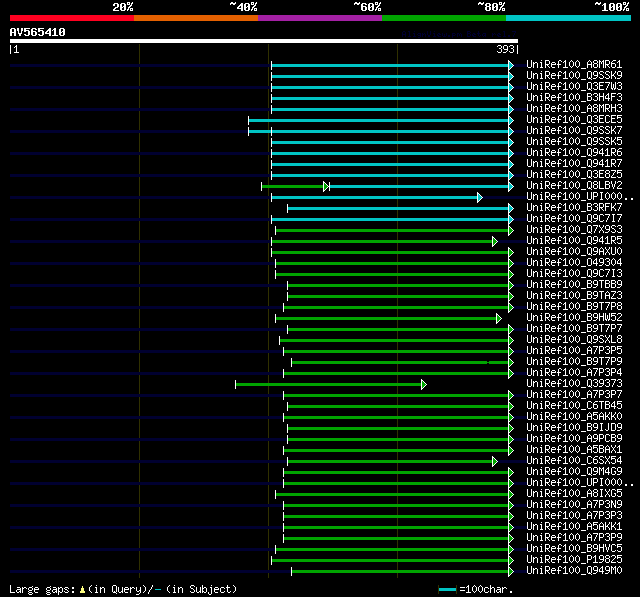
Task: Open hit UniRef100_A8MRH3
Action: click(574, 109)
